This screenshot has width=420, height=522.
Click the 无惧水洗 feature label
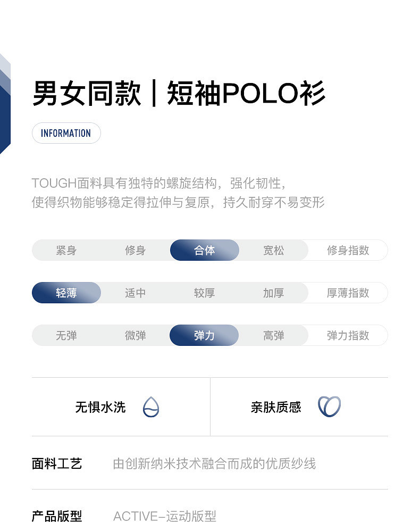pos(100,408)
